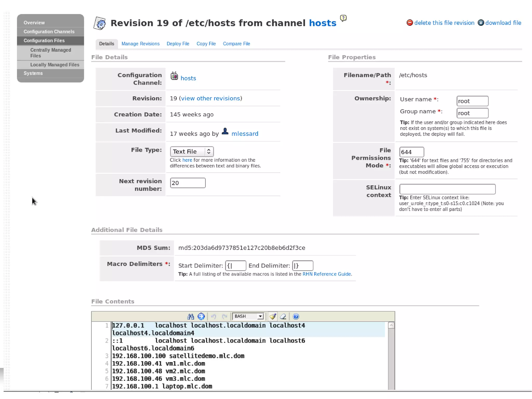The width and height of the screenshot is (532, 399).
Task: Click the File Permissions Mode field
Action: pyautogui.click(x=411, y=152)
